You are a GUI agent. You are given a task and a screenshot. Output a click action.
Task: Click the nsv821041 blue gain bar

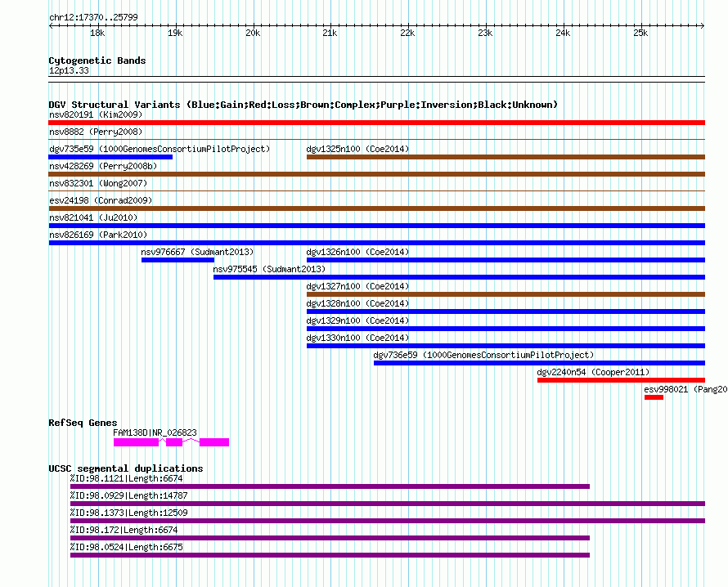click(376, 226)
